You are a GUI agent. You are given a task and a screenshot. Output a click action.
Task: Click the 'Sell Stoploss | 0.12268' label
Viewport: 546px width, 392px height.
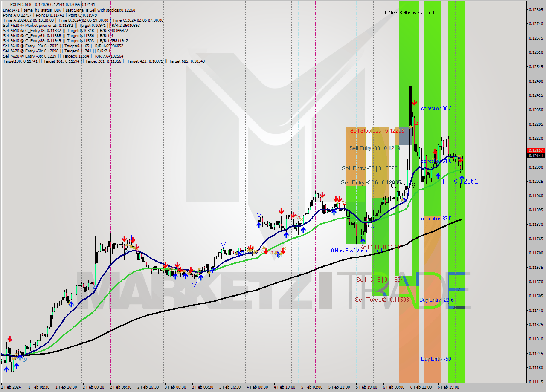click(377, 130)
